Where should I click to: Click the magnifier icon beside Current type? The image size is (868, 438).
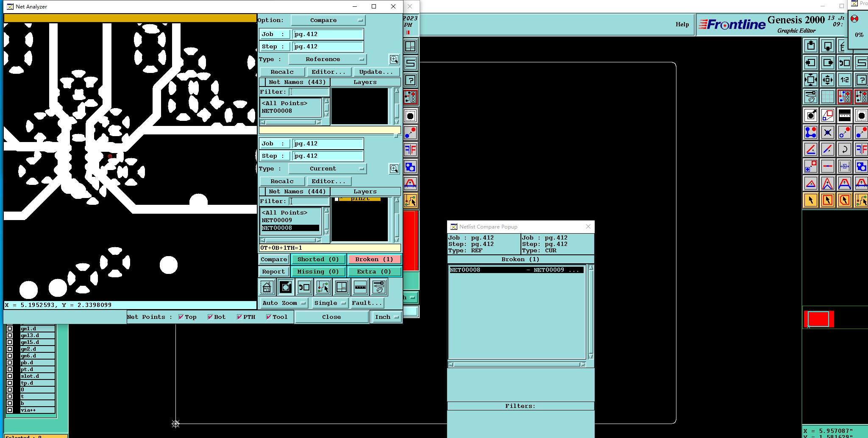pyautogui.click(x=394, y=169)
